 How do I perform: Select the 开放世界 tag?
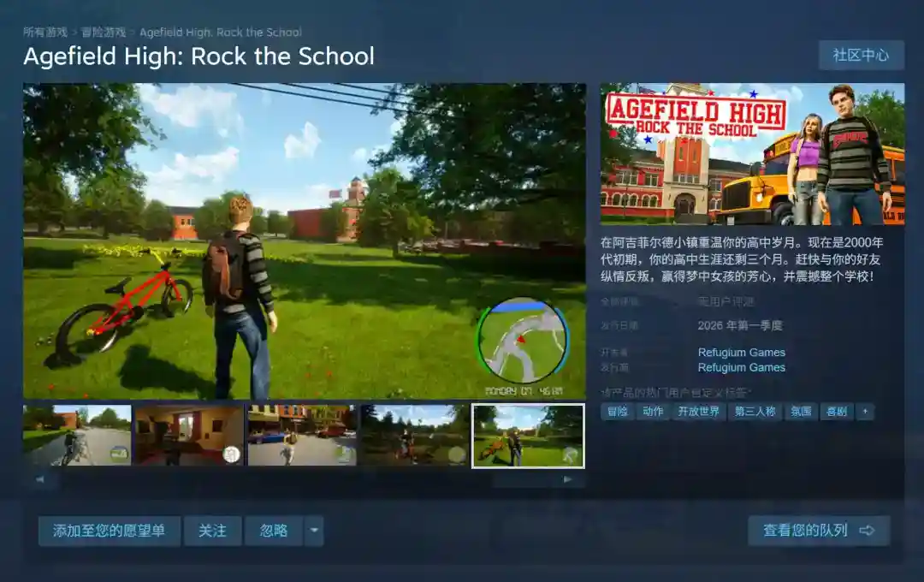coord(699,412)
